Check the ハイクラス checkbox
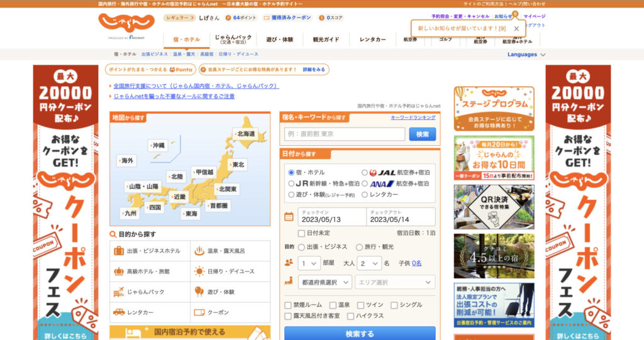This screenshot has width=644, height=340. (x=350, y=316)
